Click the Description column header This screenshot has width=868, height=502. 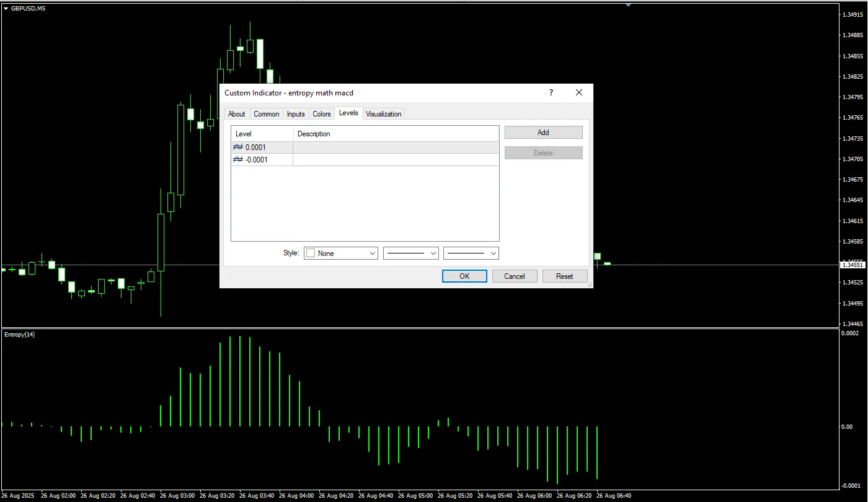click(396, 134)
